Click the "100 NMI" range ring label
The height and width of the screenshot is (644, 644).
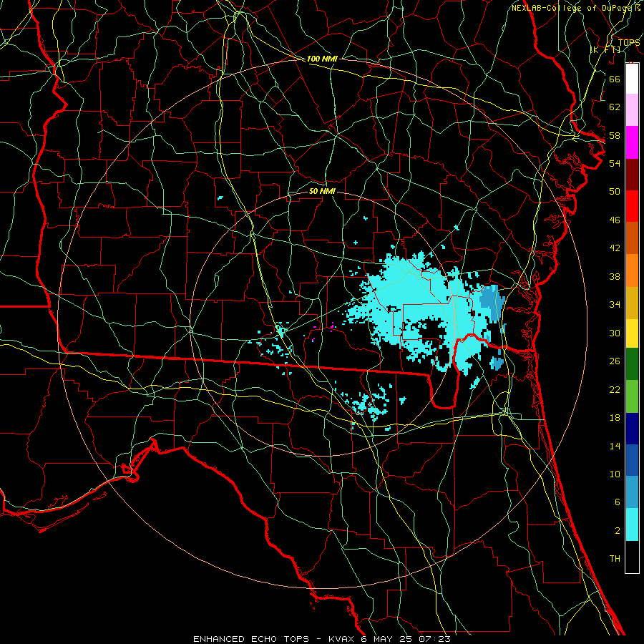click(322, 59)
